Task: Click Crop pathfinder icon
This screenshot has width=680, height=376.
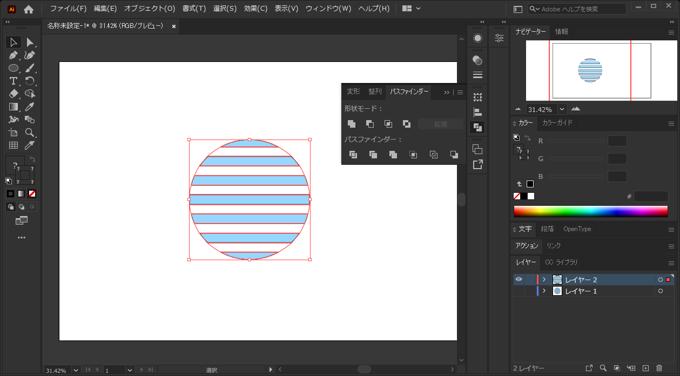Action: (x=413, y=154)
